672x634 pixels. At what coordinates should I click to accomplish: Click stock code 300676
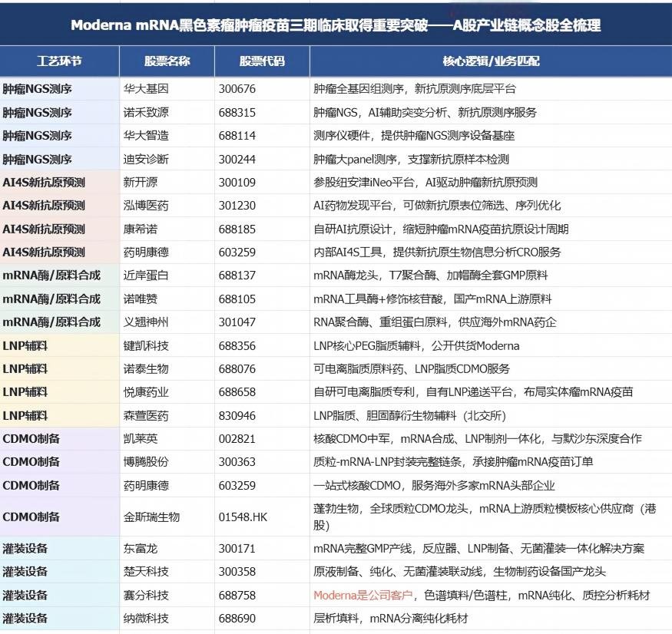tap(237, 89)
